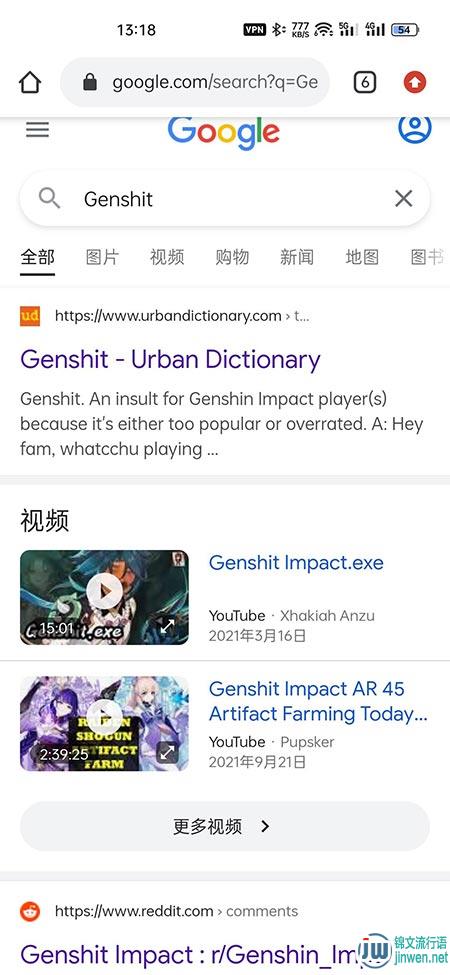Viewport: 450px width, 975px height.
Task: Tap the browser home icon
Action: point(30,82)
